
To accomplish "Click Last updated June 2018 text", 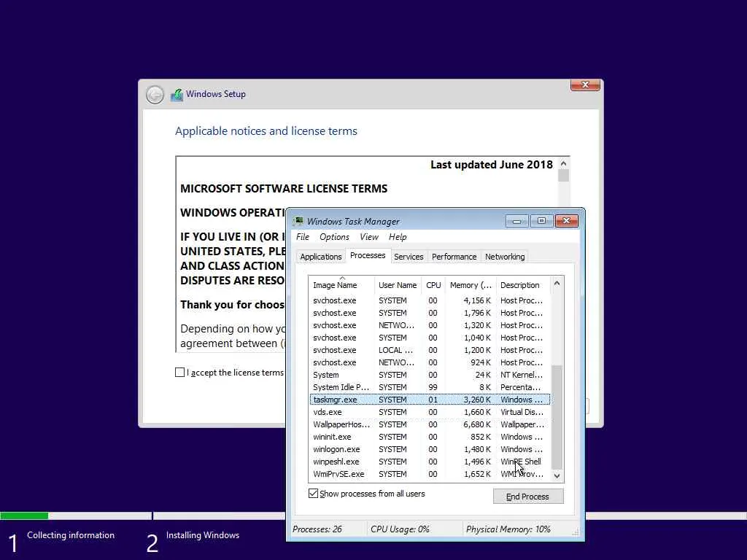I will pyautogui.click(x=492, y=165).
